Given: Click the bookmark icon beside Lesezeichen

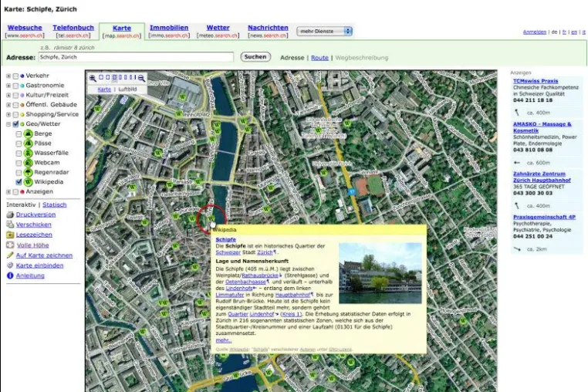Looking at the screenshot, I should pyautogui.click(x=10, y=235).
